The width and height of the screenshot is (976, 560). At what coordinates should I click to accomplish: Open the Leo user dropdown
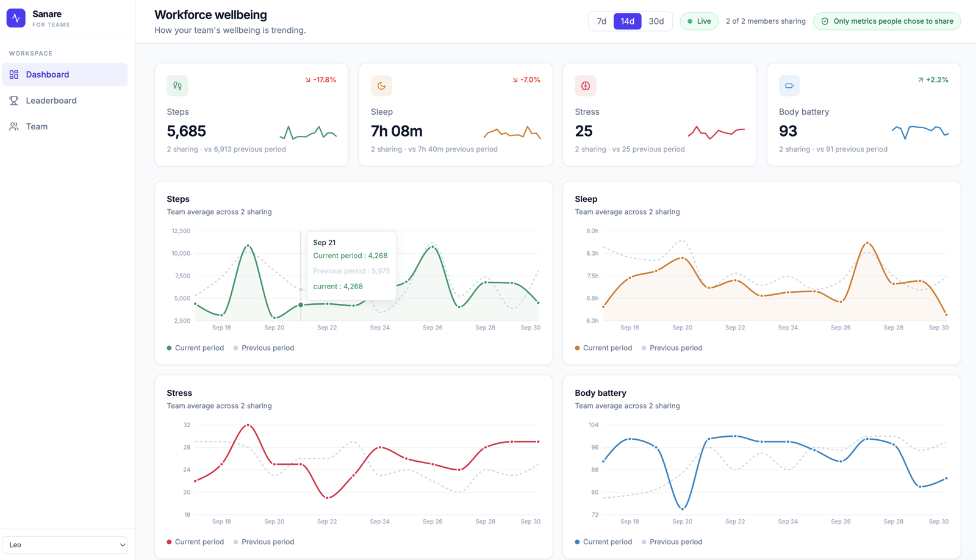click(x=65, y=545)
